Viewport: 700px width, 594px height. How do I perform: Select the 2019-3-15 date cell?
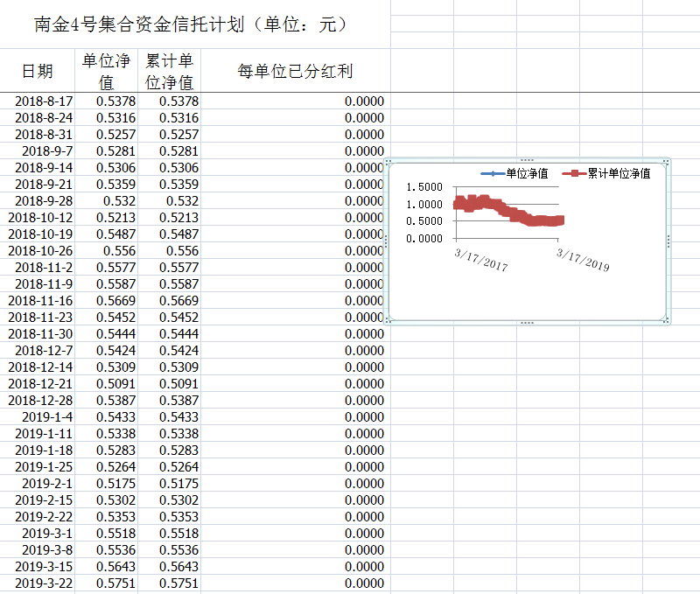click(38, 567)
